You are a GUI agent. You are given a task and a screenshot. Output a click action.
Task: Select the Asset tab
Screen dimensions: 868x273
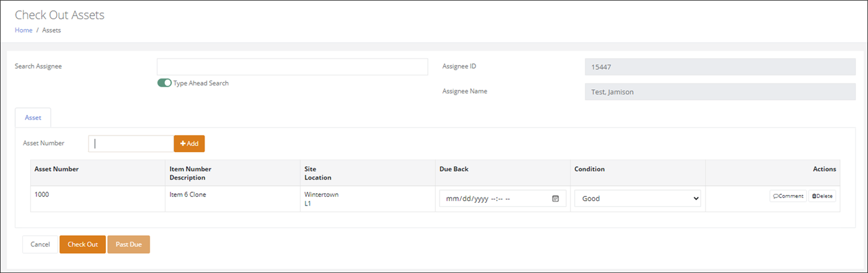click(x=33, y=118)
